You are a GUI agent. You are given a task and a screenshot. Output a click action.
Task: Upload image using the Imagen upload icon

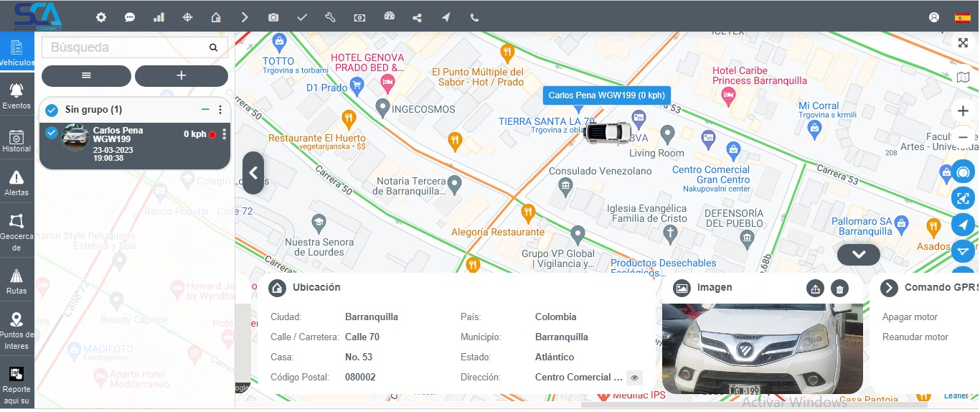pos(815,289)
